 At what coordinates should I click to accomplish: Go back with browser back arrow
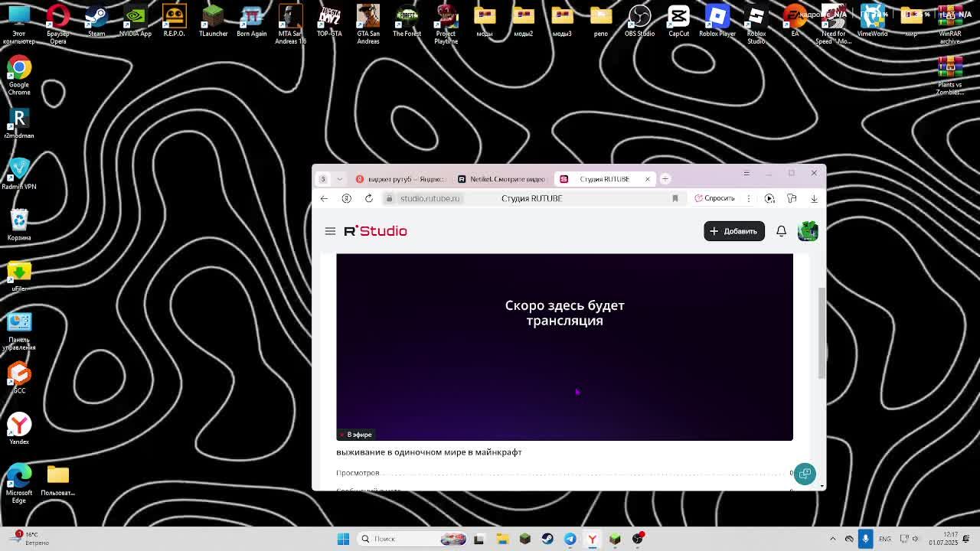coord(324,198)
